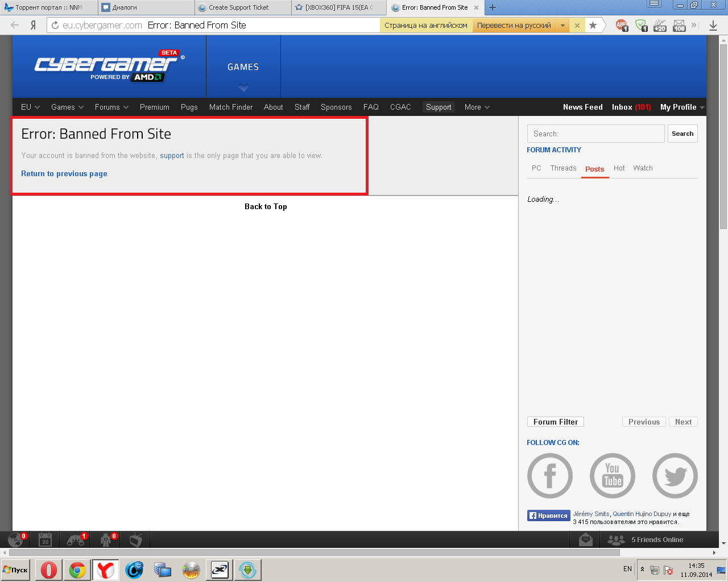This screenshot has height=582, width=728.
Task: Click the support link in ban message
Action: [x=172, y=156]
